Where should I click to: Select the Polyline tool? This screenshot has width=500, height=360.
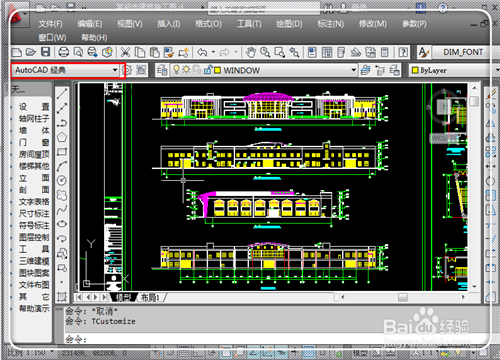pyautogui.click(x=62, y=123)
